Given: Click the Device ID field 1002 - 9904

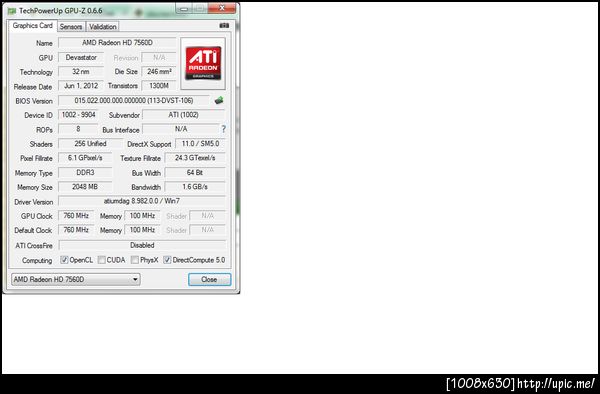Looking at the screenshot, I should [x=78, y=115].
